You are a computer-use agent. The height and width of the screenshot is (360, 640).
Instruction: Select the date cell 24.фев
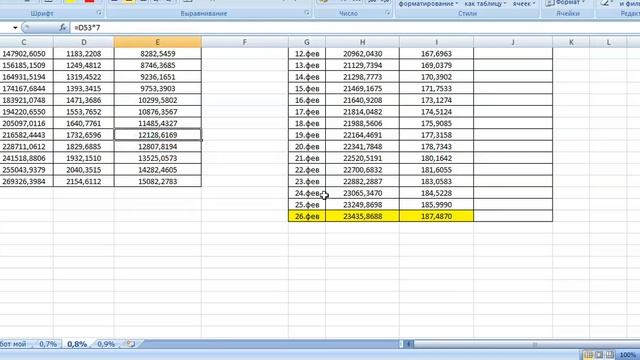[x=307, y=193]
